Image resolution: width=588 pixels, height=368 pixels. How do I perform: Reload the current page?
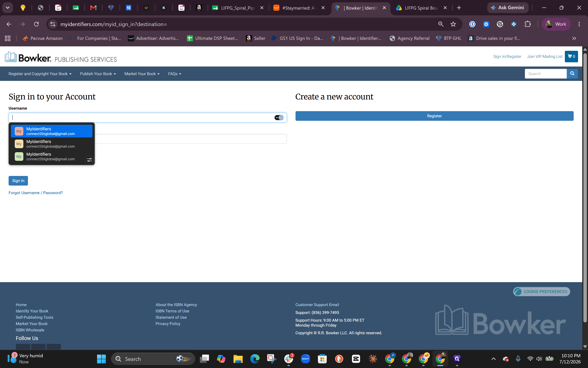point(36,24)
